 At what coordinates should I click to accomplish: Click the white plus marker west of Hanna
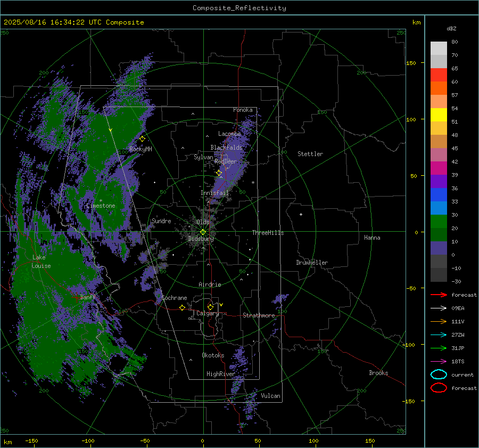pyautogui.click(x=301, y=214)
